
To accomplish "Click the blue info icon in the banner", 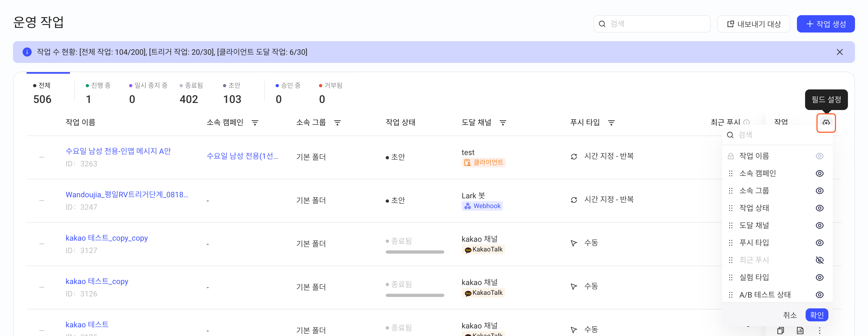I will click(27, 52).
